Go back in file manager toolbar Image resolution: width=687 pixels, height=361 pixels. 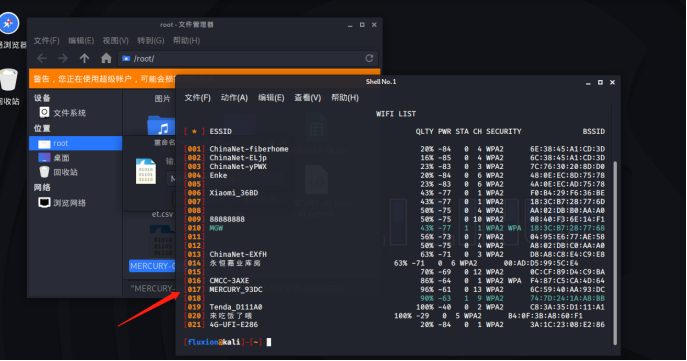click(42, 58)
